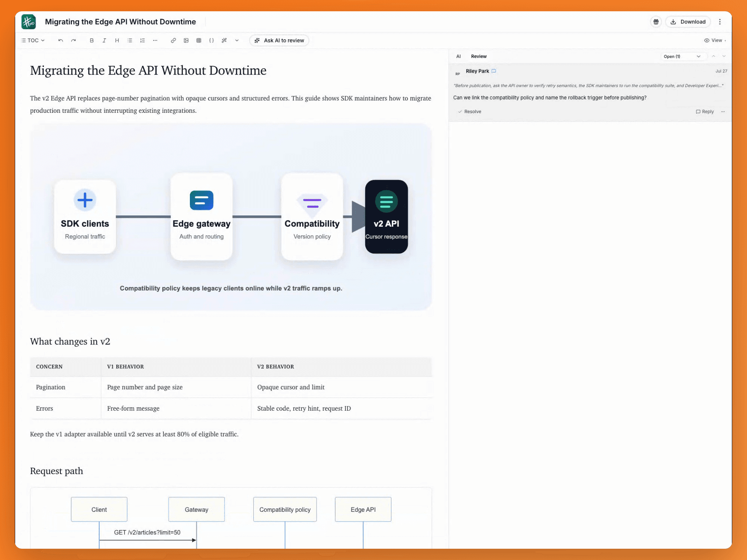Insert a code block
This screenshot has width=747, height=560.
(212, 40)
